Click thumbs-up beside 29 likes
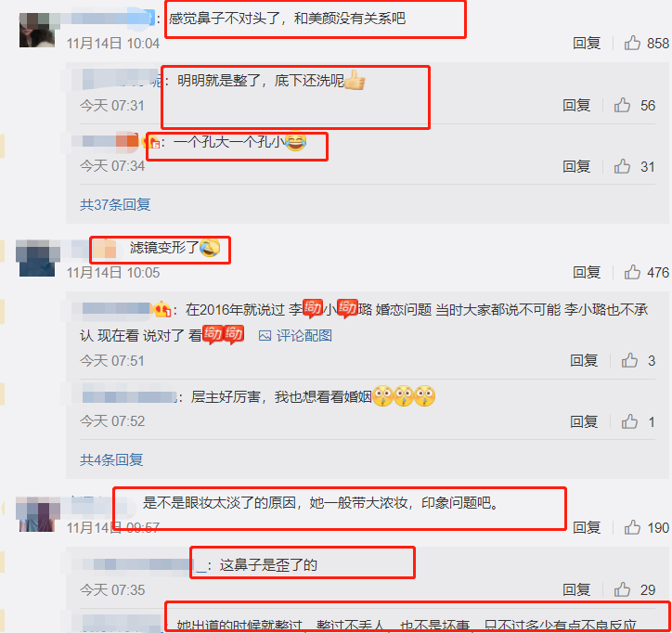 click(x=622, y=589)
